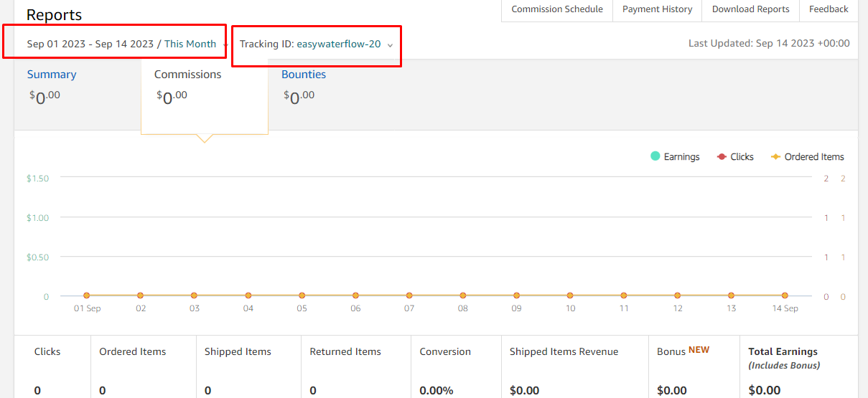Open the Bounties tab
The width and height of the screenshot is (868, 398).
[304, 75]
